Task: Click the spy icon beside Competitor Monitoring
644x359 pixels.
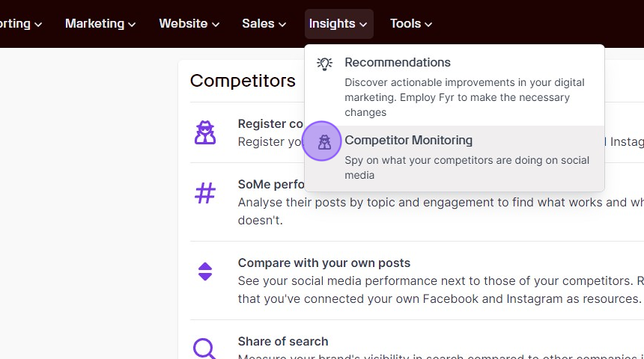Action: tap(324, 142)
